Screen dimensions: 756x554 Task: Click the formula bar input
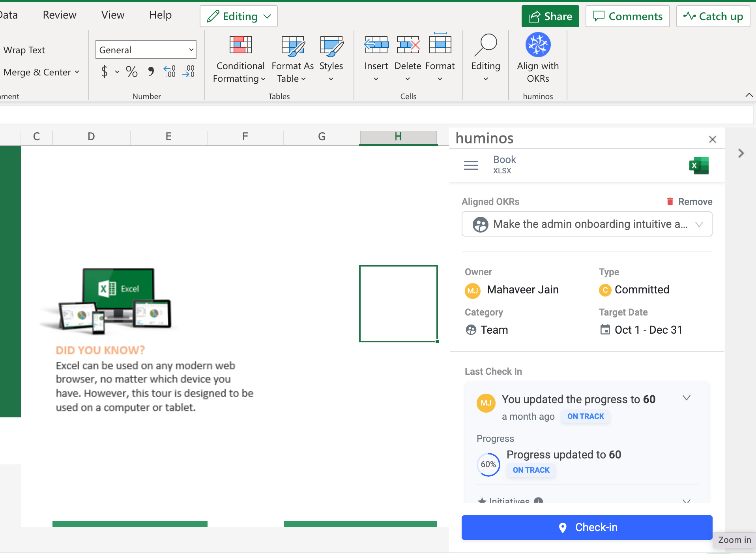tap(376, 115)
